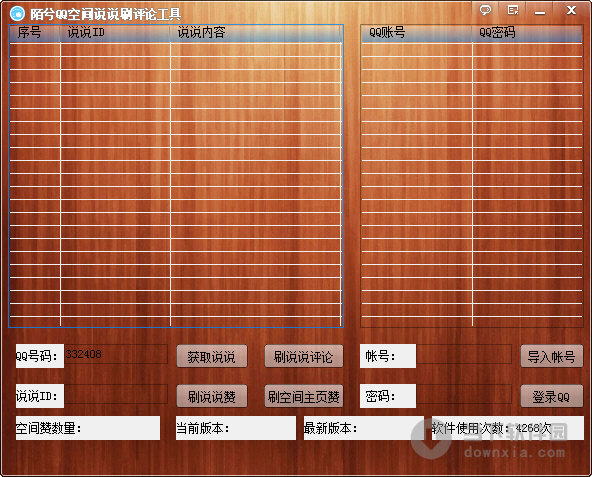Click the 说说内容 column header
The height and width of the screenshot is (477, 592).
(x=256, y=33)
